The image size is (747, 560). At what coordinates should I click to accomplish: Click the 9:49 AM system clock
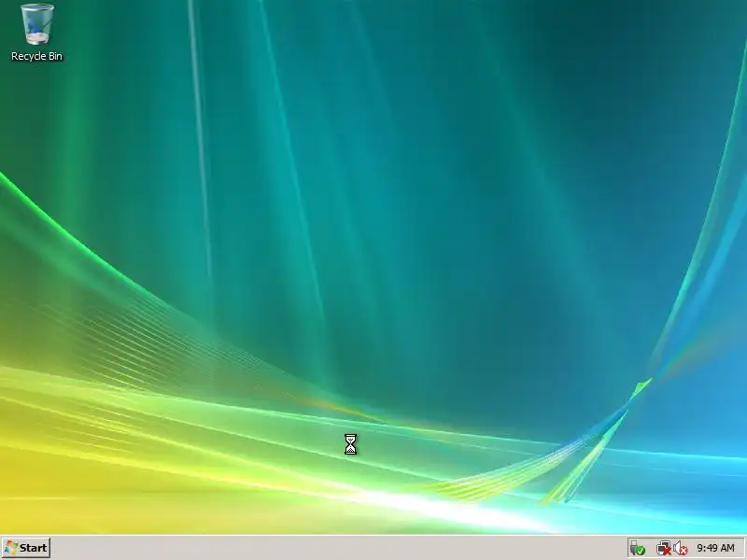[x=715, y=548]
